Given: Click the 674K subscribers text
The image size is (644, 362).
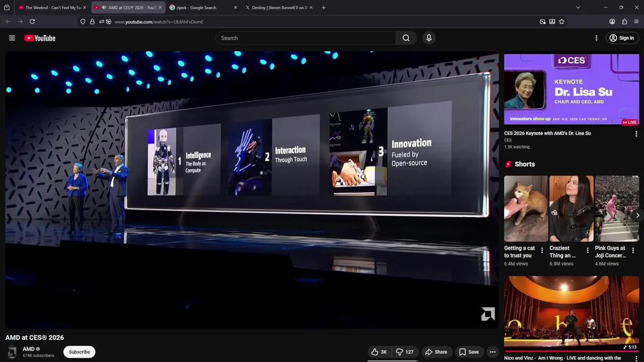Looking at the screenshot, I should (x=38, y=355).
